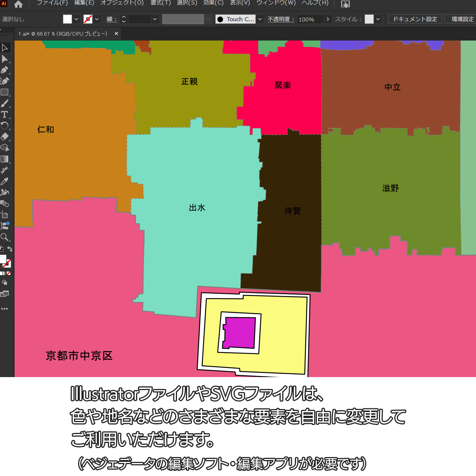Select the Gradient tool
476x476 pixels.
click(5, 159)
